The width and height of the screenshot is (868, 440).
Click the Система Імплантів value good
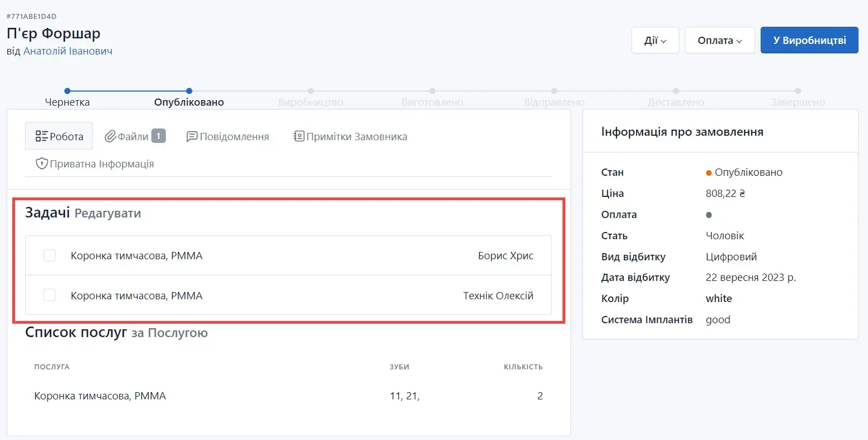718,320
